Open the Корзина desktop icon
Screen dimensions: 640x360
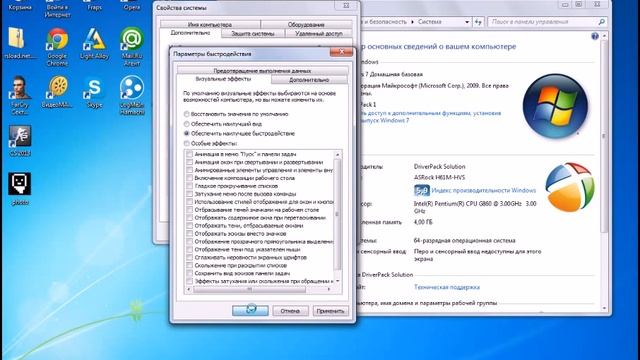(x=20, y=6)
